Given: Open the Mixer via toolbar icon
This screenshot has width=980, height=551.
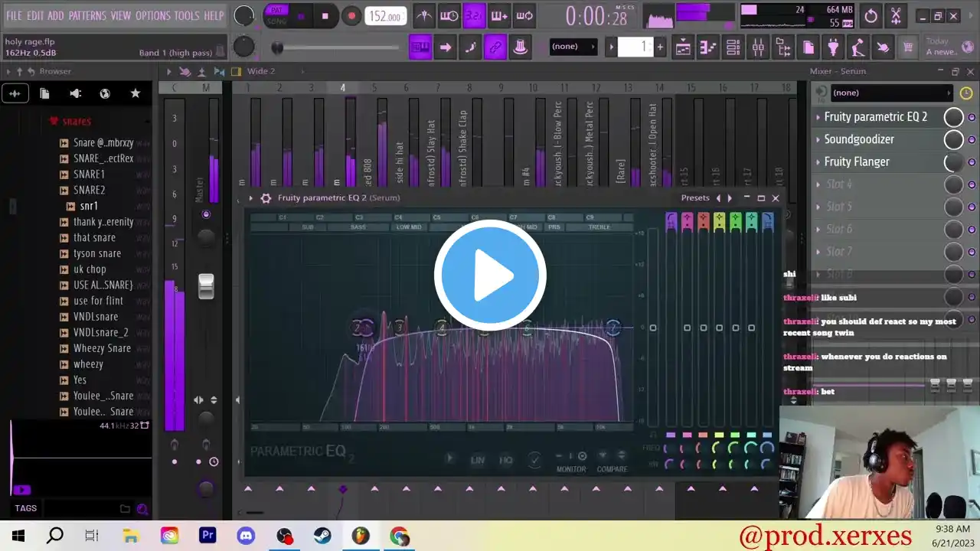Looking at the screenshot, I should [x=758, y=47].
